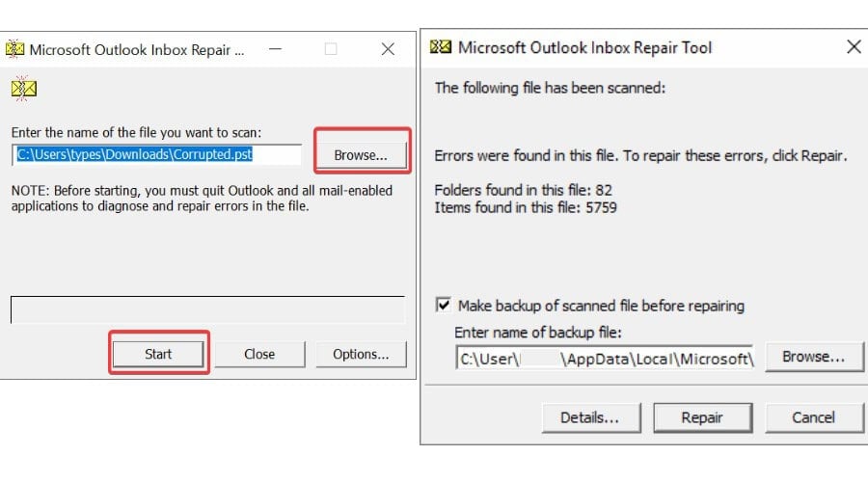Click the broken envelope icon below the left title bar
This screenshot has width=868, height=482.
[24, 89]
